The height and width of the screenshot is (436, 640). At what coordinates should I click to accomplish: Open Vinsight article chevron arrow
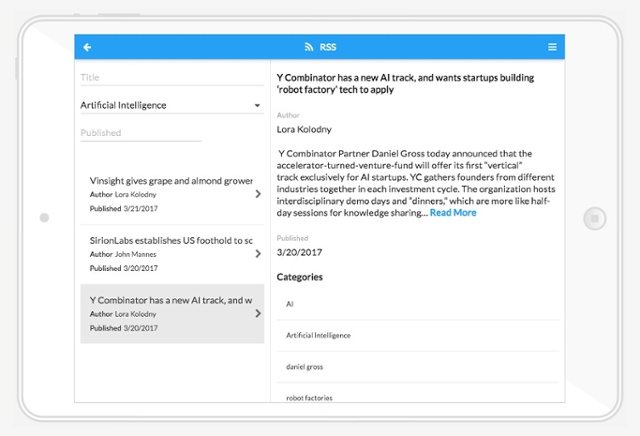click(x=258, y=194)
